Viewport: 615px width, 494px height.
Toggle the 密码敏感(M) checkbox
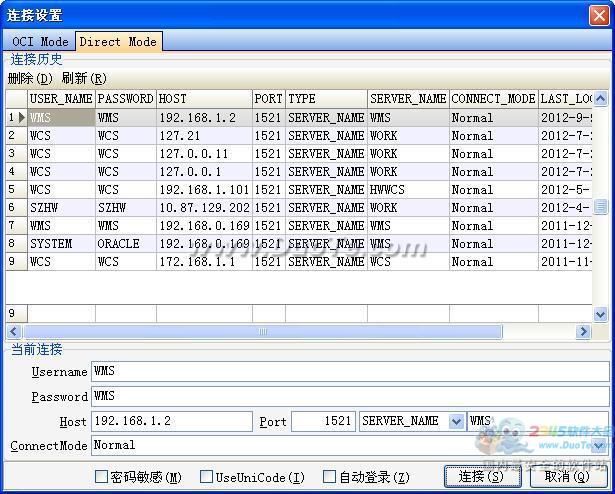pyautogui.click(x=101, y=477)
